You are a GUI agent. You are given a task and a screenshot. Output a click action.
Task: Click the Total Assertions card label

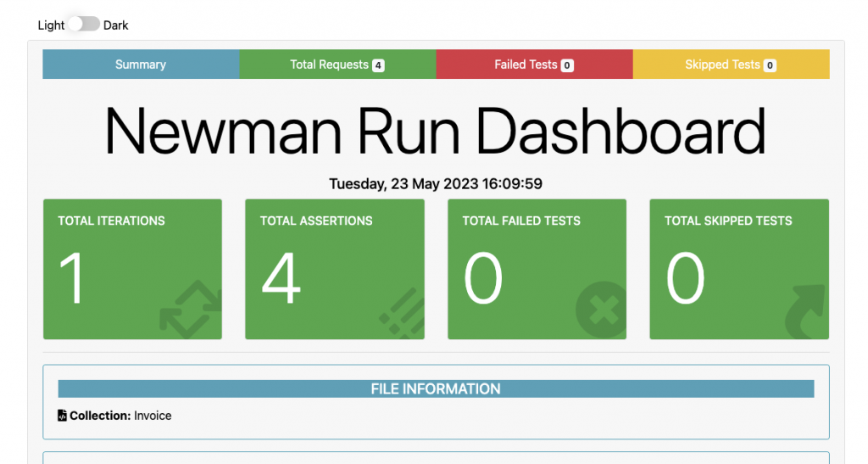coord(316,221)
